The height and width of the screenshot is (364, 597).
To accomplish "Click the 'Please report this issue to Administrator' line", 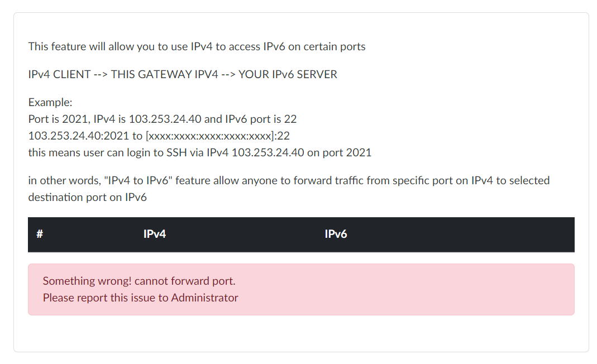I will [140, 298].
